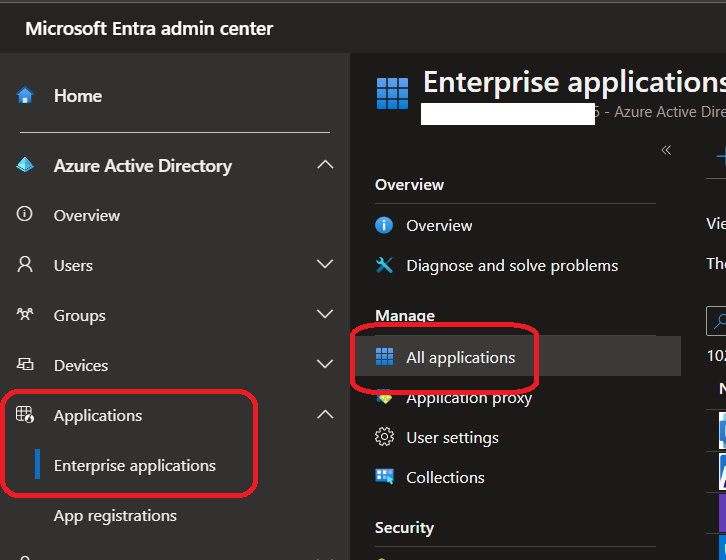726x560 pixels.
Task: Click the User settings gear icon
Action: 384,437
